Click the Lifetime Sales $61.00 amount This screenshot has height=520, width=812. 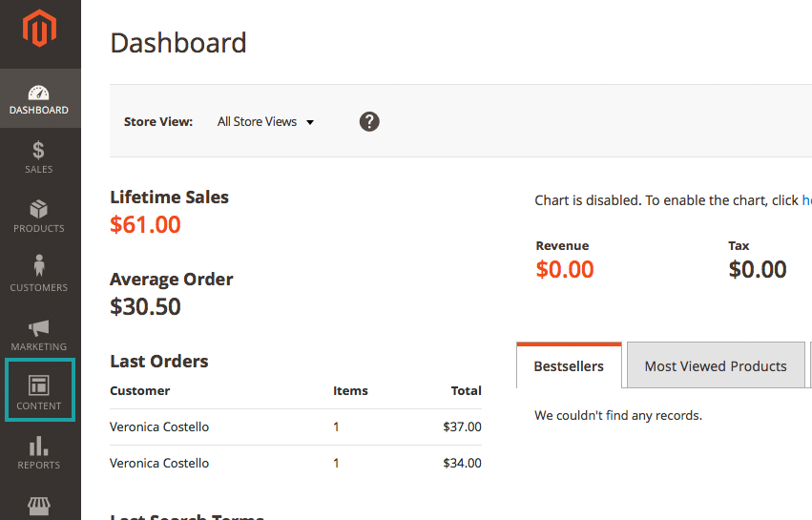[x=145, y=225]
